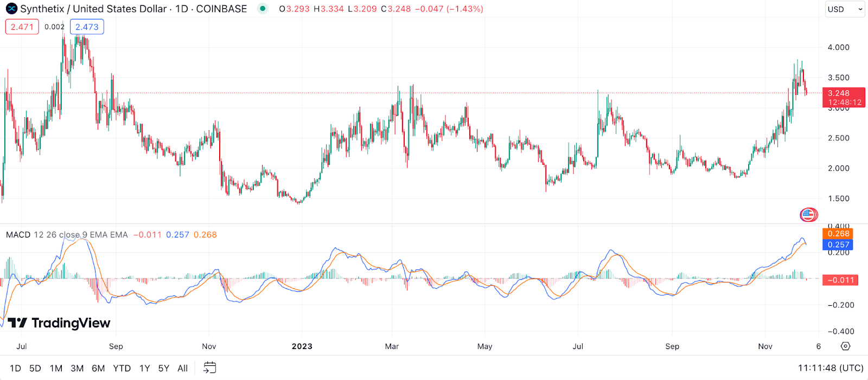Viewport: 868px width, 380px height.
Task: Click the 4.000 price axis label
Action: tap(838, 47)
